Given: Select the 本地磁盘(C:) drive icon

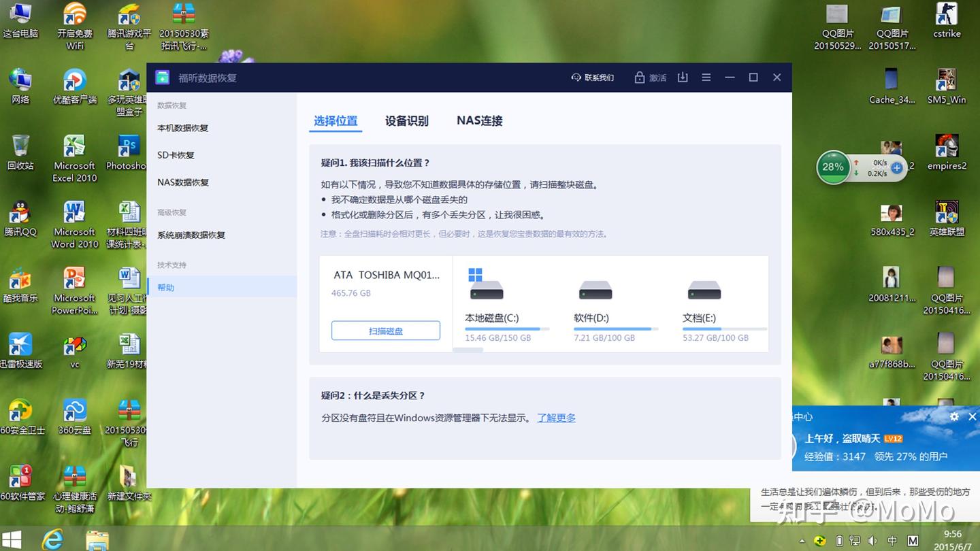Looking at the screenshot, I should click(487, 290).
